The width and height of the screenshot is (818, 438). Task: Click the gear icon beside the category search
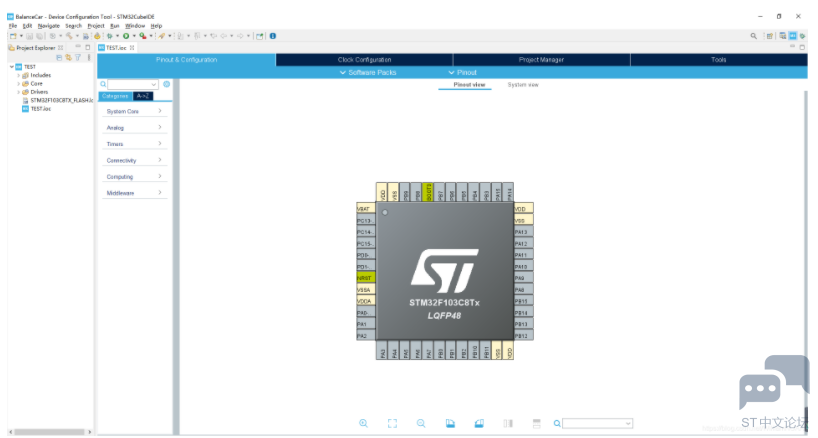[166, 84]
